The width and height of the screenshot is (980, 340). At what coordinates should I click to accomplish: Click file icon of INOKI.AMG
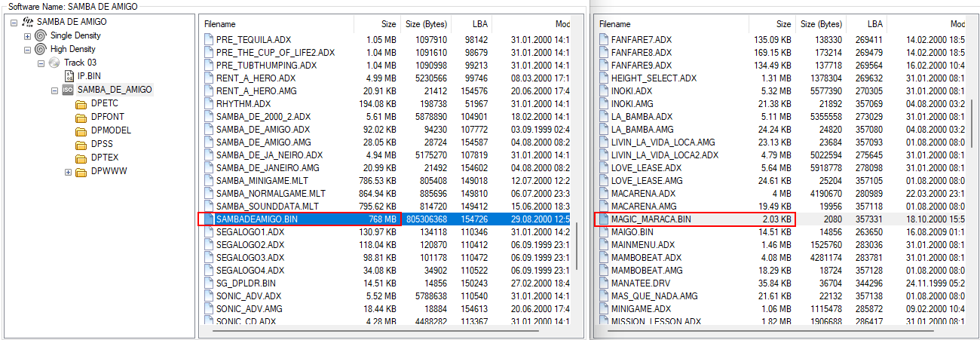pos(604,103)
